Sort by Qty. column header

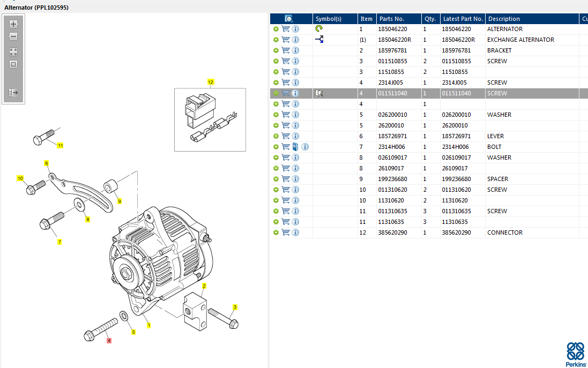[x=430, y=19]
